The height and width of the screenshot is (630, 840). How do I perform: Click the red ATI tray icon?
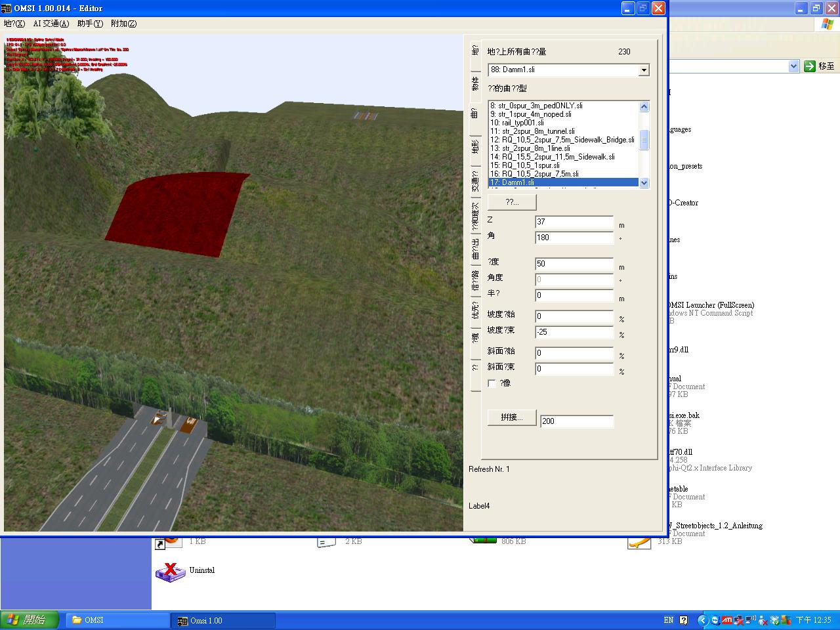pos(727,620)
